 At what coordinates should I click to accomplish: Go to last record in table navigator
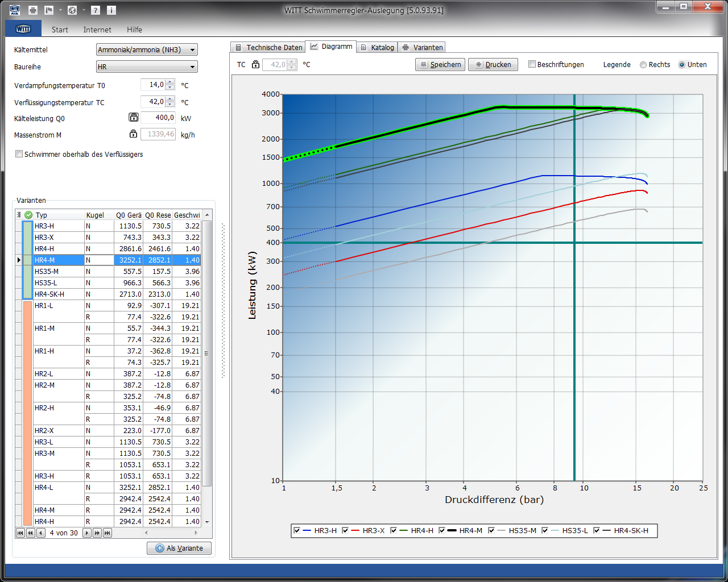click(x=107, y=533)
